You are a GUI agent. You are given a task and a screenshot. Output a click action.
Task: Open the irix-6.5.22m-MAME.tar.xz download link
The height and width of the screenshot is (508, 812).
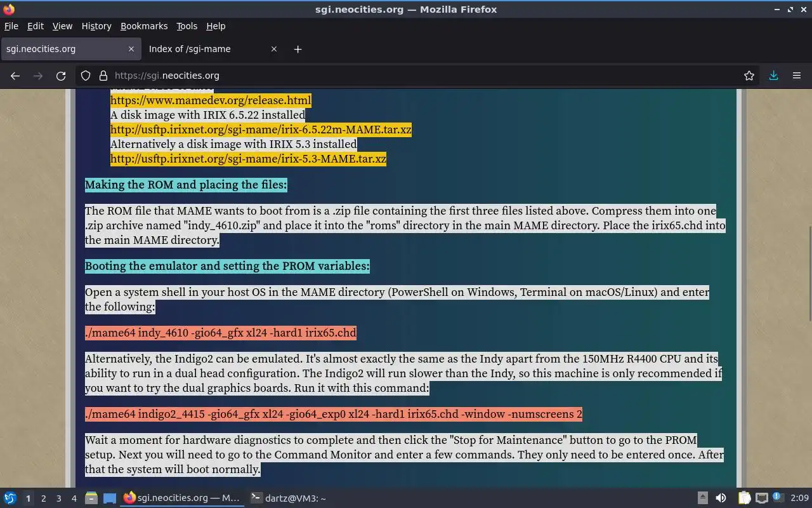pyautogui.click(x=261, y=130)
